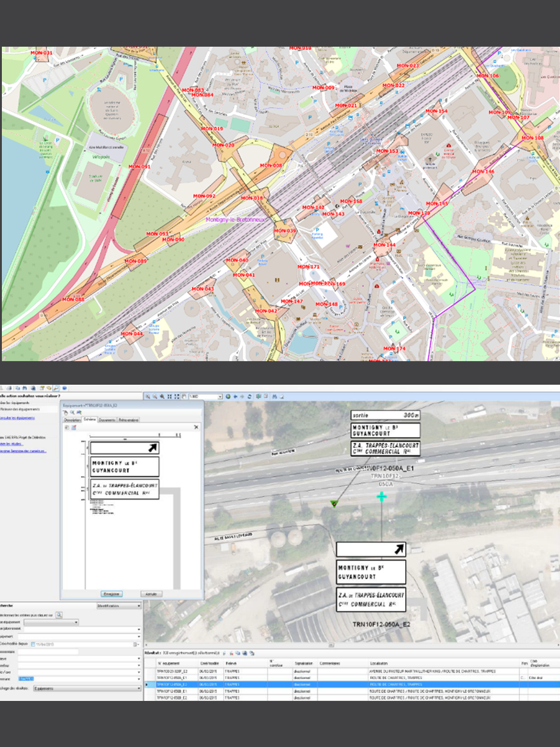Image resolution: width=560 pixels, height=747 pixels.
Task: Go to previous map view with back arrow
Action: tap(235, 397)
